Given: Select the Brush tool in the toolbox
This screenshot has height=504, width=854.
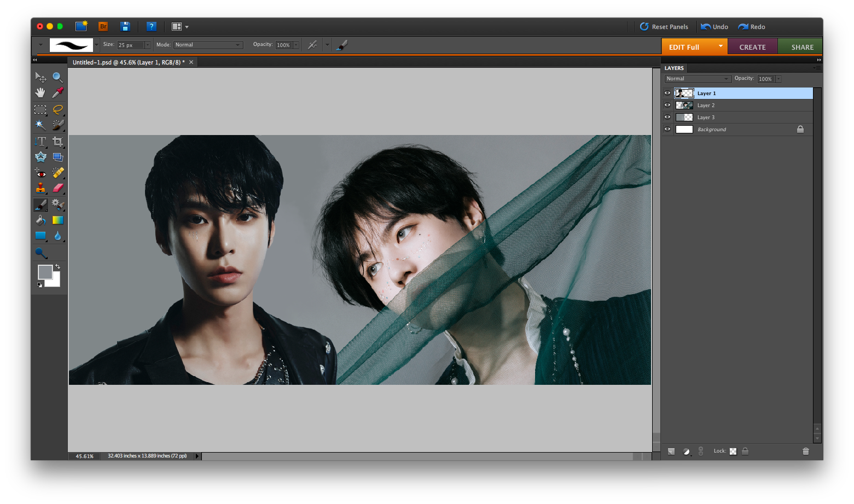Looking at the screenshot, I should tap(40, 205).
